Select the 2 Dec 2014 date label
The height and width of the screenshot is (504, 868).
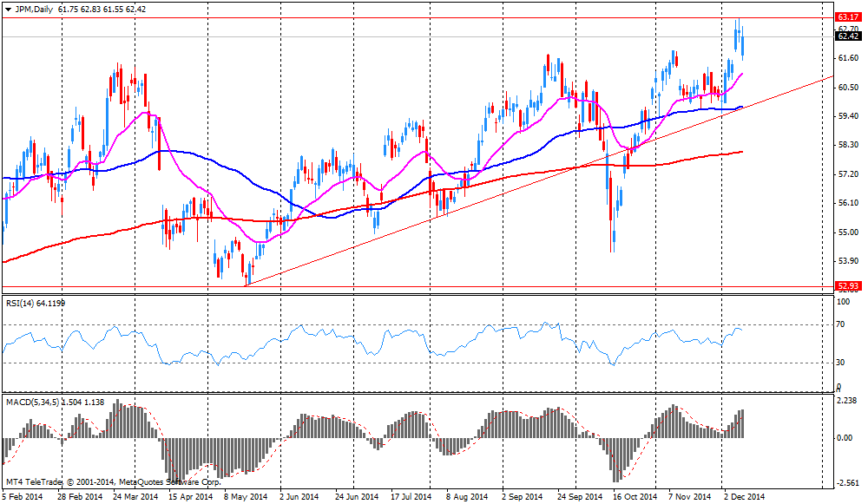(x=744, y=497)
